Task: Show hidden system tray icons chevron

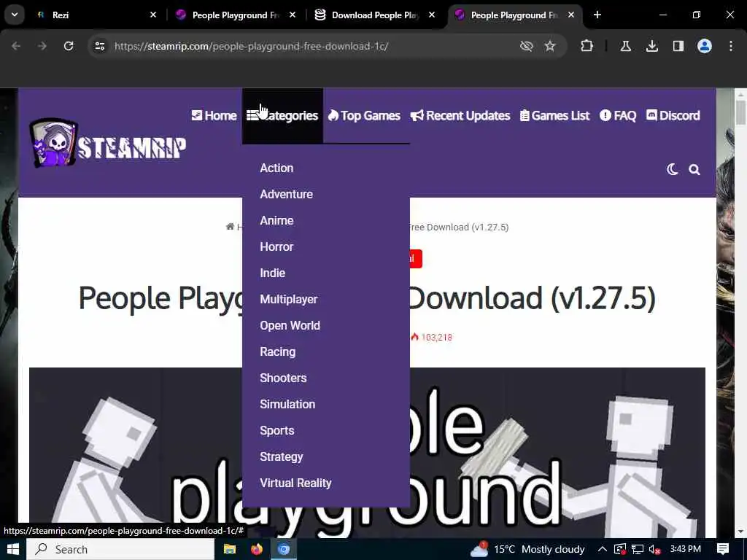Action: [x=602, y=549]
